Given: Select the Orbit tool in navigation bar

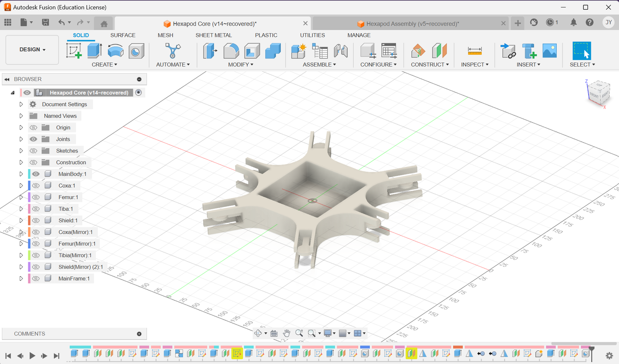Looking at the screenshot, I should click(258, 333).
